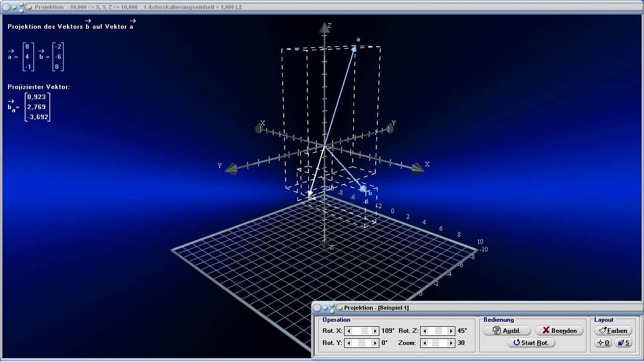Increase Rot. Y with right arrow

click(375, 343)
